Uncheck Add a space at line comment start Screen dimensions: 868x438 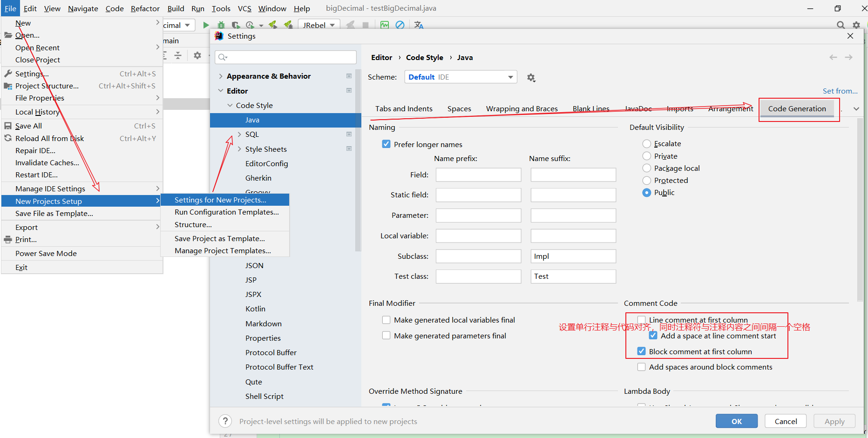pos(653,336)
